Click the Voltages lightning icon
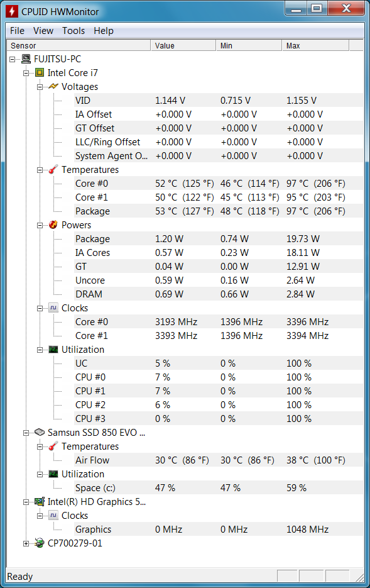This screenshot has height=588, width=370. (53, 87)
